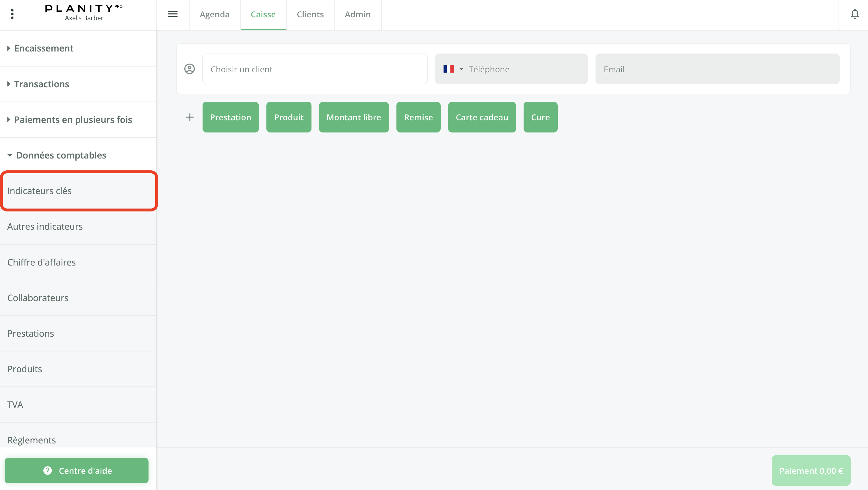Expand the Paiements en plusieurs fois section

[73, 119]
